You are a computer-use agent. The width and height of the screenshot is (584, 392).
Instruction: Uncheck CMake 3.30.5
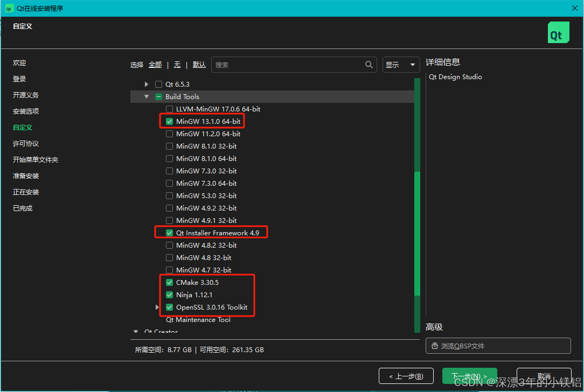click(x=170, y=283)
